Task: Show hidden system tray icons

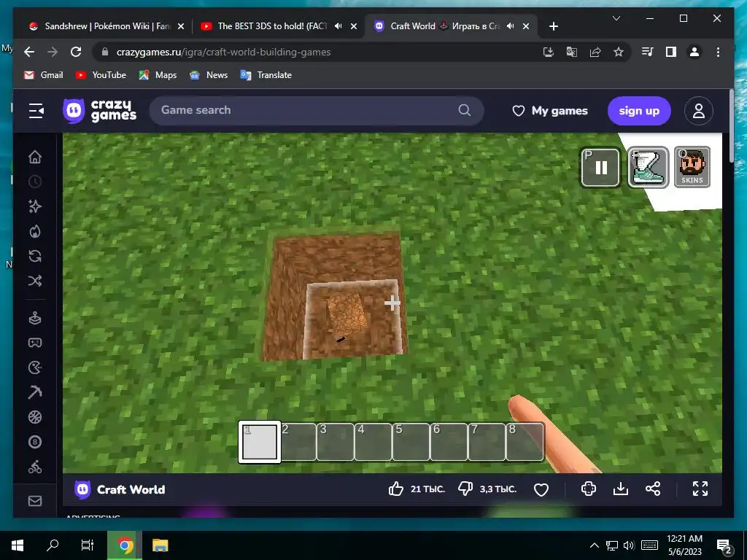Action: click(594, 545)
